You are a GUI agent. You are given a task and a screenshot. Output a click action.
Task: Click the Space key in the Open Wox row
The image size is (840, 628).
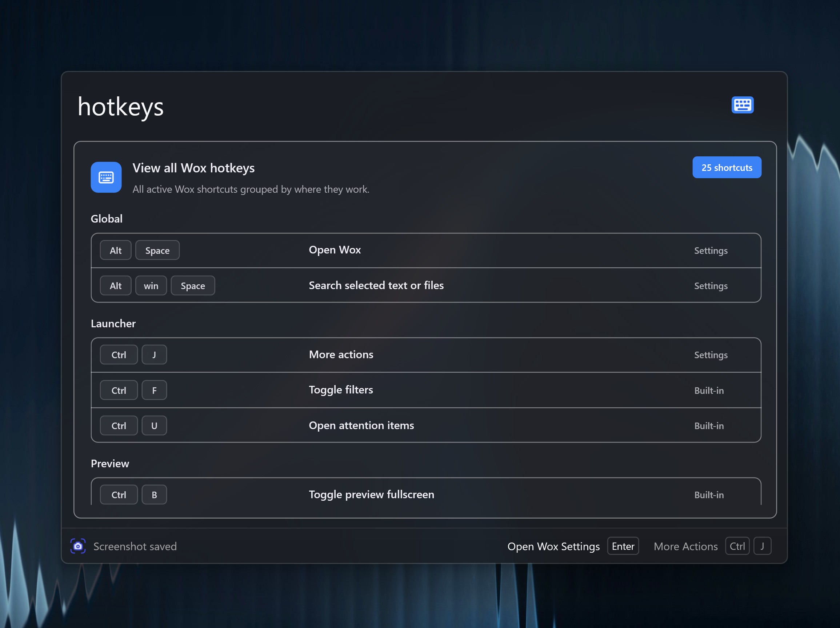point(157,250)
